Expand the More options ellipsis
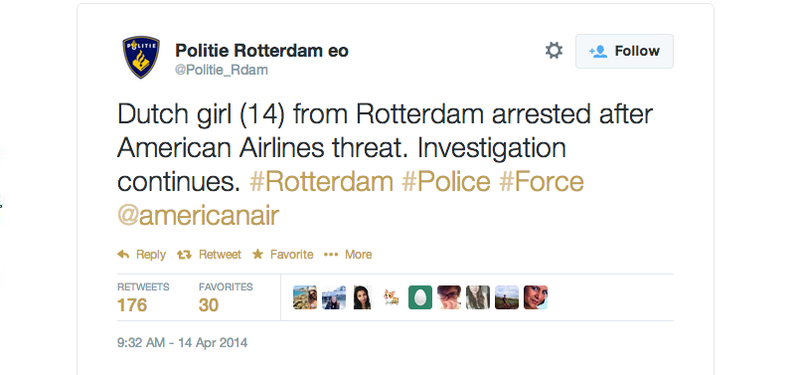800x375 pixels. [348, 254]
